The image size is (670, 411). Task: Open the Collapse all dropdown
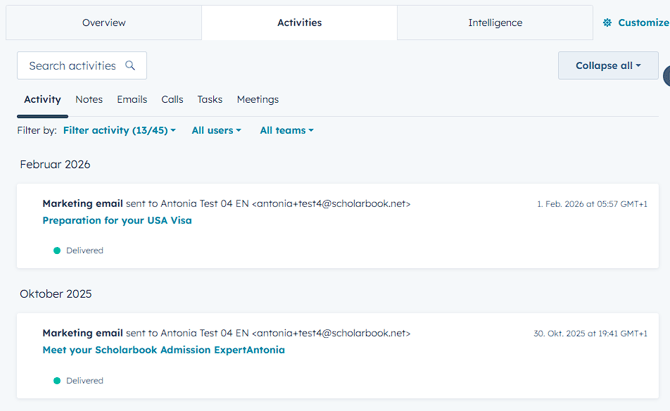coord(608,65)
